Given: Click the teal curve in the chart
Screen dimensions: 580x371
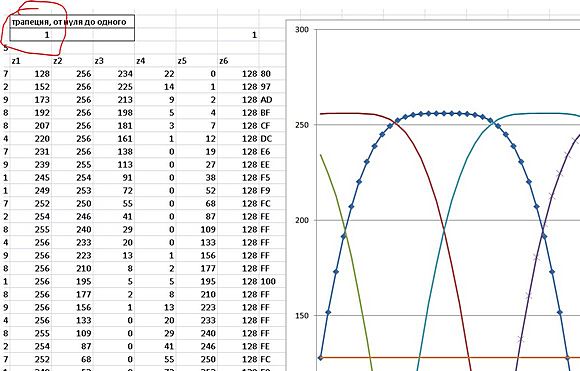Looking at the screenshot, I should click(444, 229).
